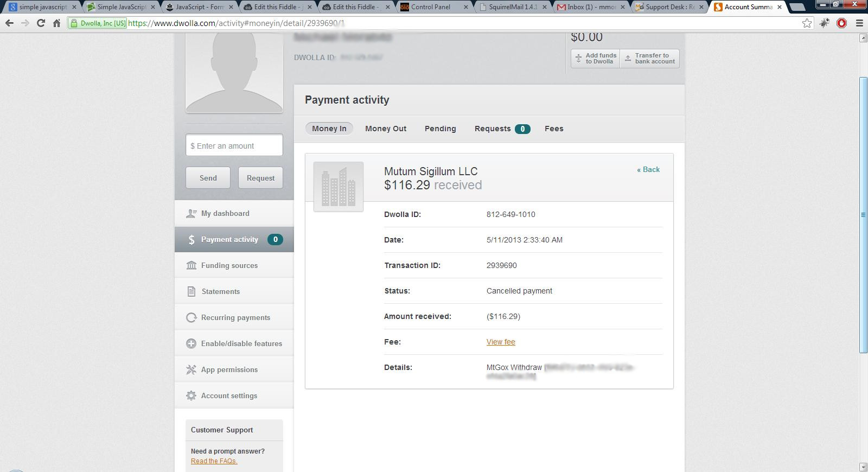Screen dimensions: 868x472
Task: Click the person icon beside My dashboard
Action: pos(191,214)
